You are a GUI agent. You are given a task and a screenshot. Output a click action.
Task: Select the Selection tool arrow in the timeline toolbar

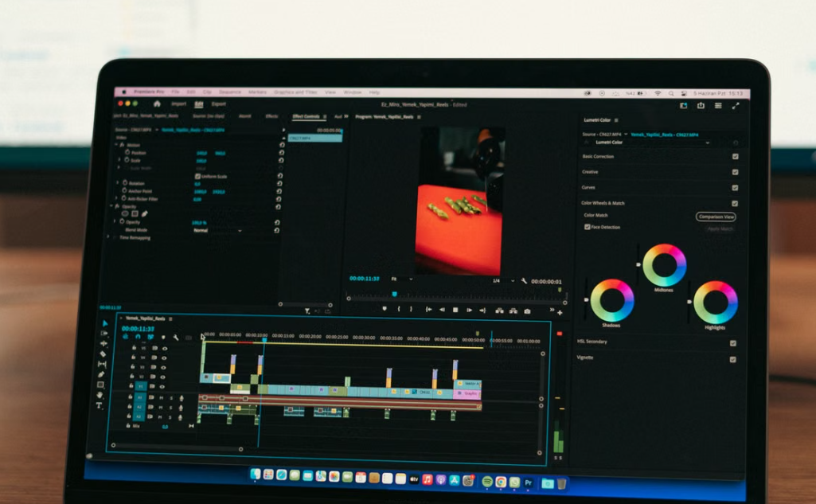104,323
